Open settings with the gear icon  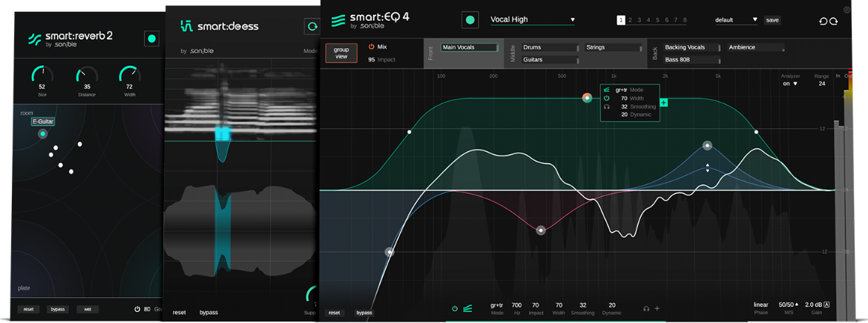click(x=847, y=10)
